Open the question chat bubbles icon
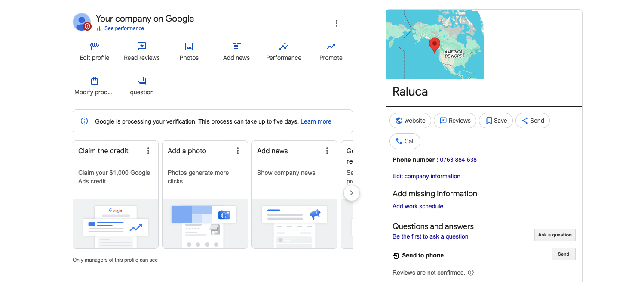This screenshot has width=644, height=282. (x=142, y=81)
